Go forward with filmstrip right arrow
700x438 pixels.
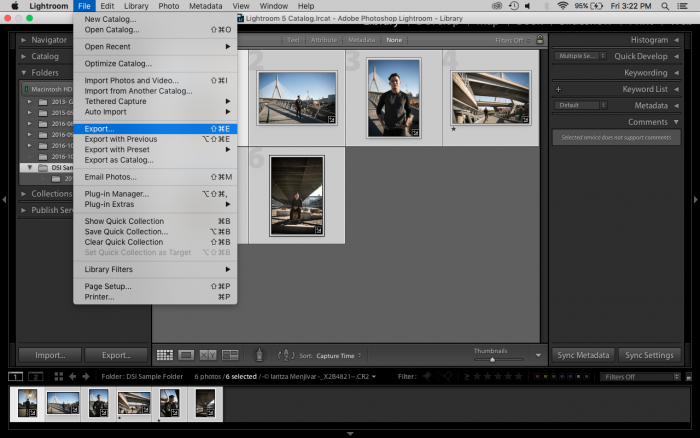point(86,376)
